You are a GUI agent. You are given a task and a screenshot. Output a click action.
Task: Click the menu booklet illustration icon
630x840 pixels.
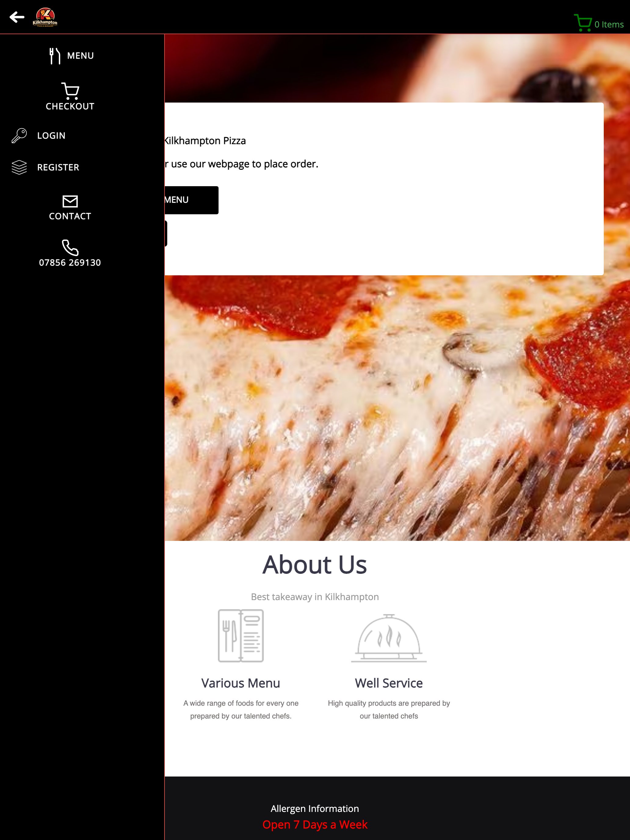(241, 636)
